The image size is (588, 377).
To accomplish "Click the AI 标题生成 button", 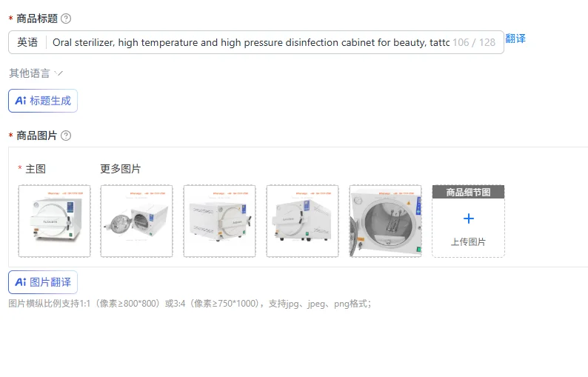I will tap(43, 101).
